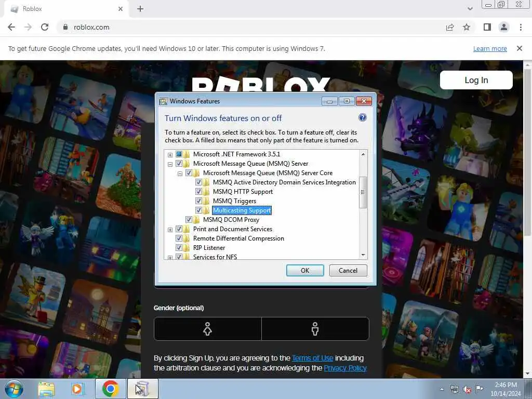Viewport: 532px width, 399px height.
Task: Select the Roblox browser tab
Action: tap(66, 9)
